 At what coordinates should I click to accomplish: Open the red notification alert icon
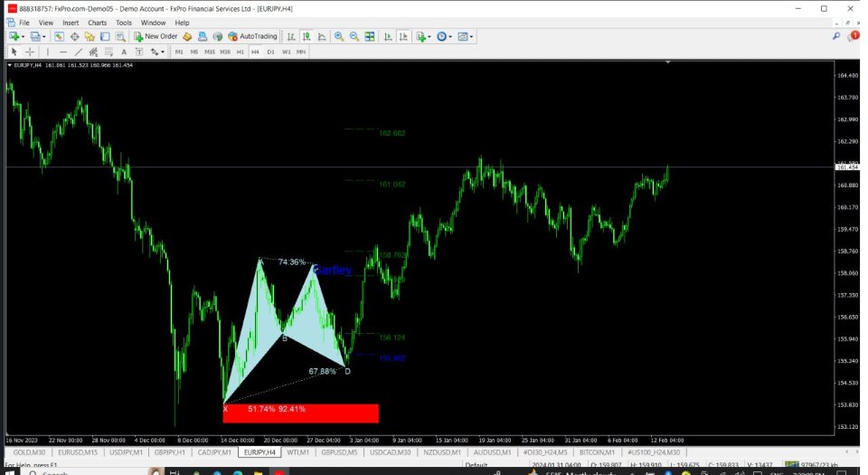click(854, 36)
